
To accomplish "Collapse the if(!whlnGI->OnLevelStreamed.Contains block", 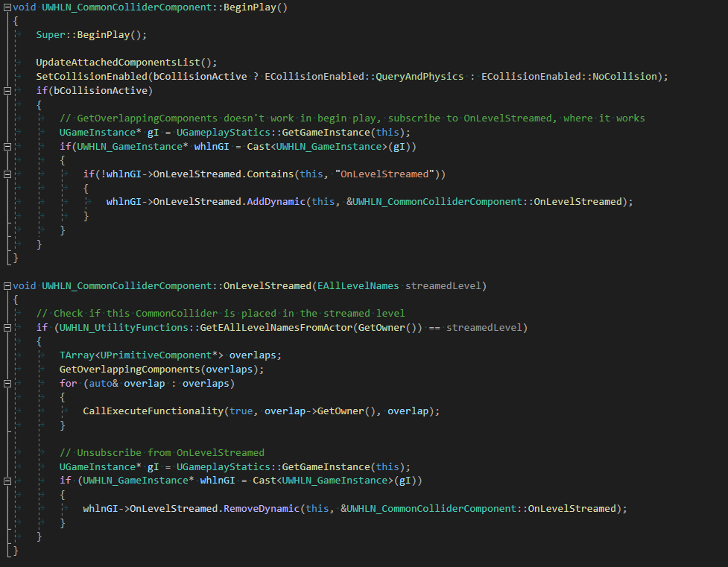I will click(x=7, y=174).
